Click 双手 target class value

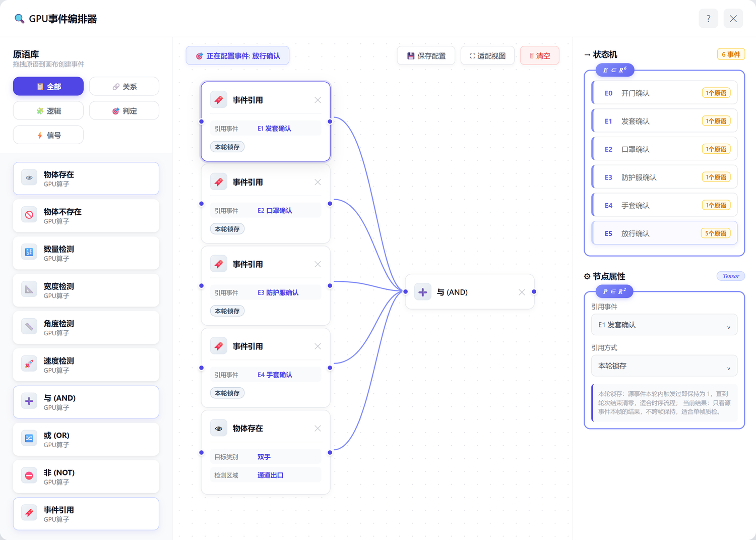pyautogui.click(x=264, y=457)
